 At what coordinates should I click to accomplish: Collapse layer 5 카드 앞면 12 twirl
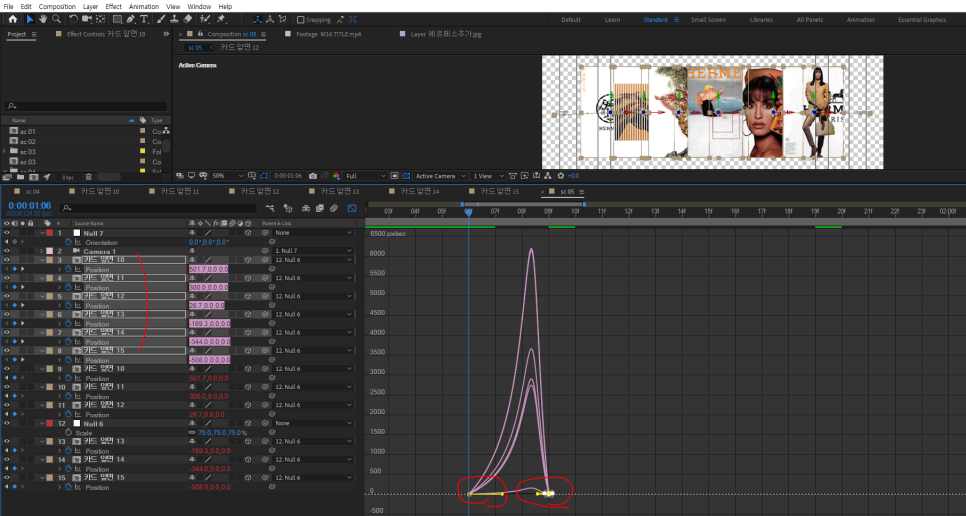[x=42, y=296]
